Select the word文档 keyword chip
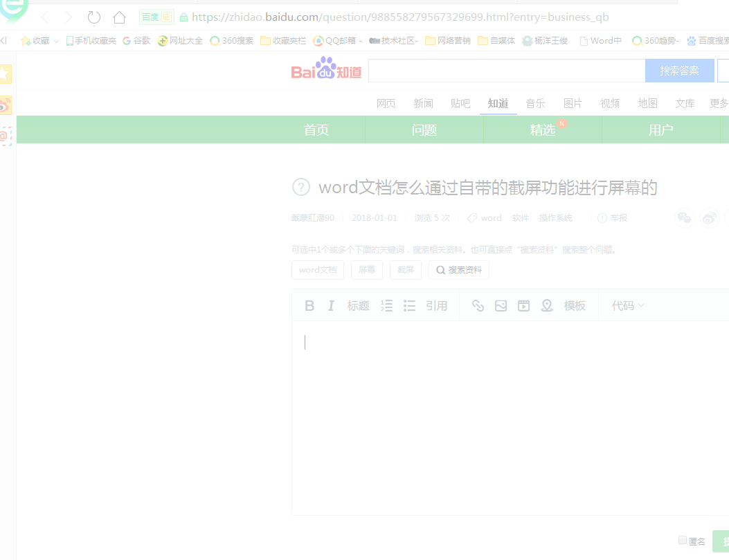Image resolution: width=729 pixels, height=560 pixels. (x=318, y=270)
